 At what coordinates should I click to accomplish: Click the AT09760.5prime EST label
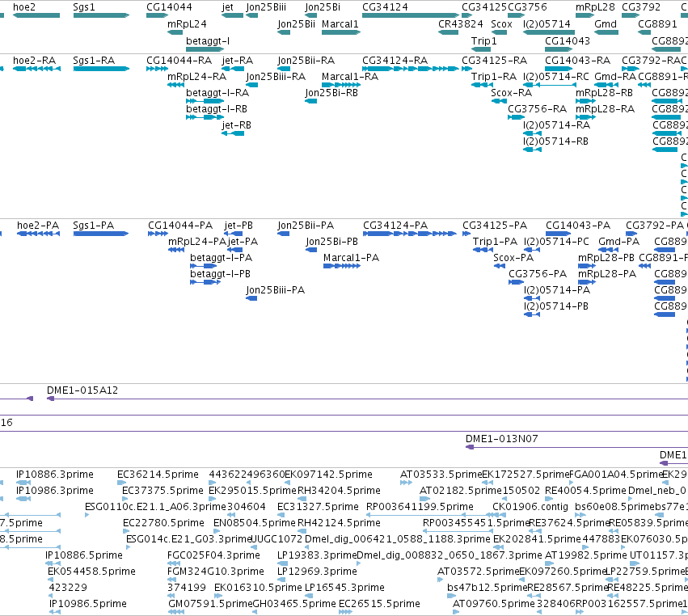pyautogui.click(x=494, y=603)
